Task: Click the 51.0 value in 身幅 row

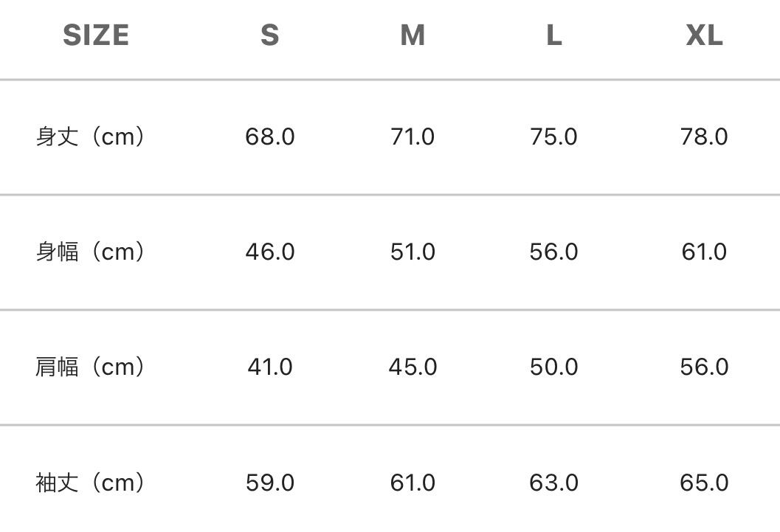Action: coord(413,252)
